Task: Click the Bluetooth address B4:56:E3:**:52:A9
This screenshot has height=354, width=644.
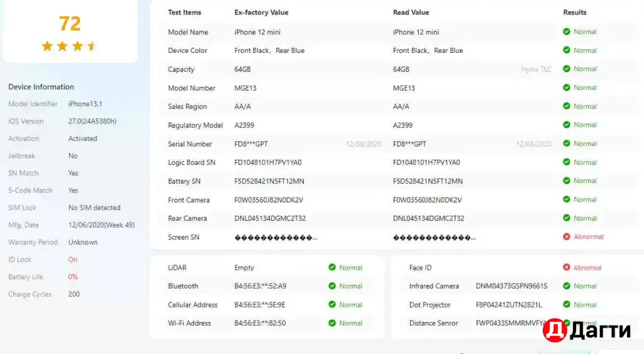Action: point(260,286)
